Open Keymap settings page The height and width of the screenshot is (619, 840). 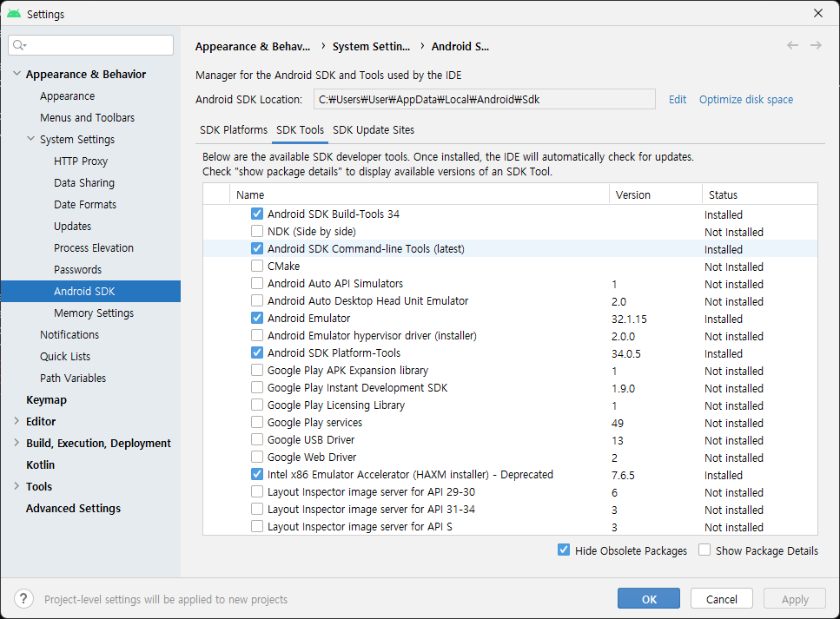tap(47, 399)
